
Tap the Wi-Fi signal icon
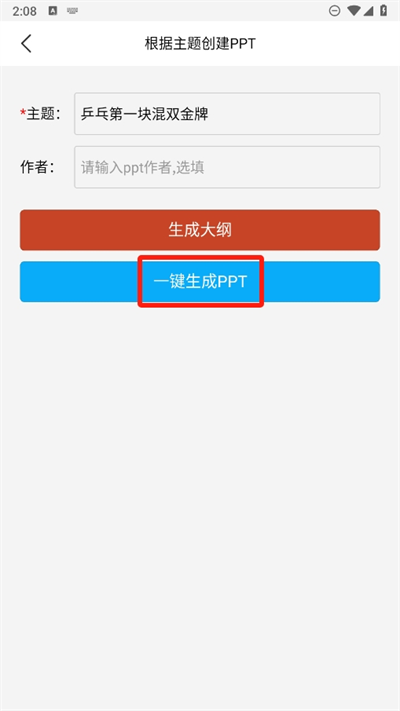pyautogui.click(x=354, y=11)
